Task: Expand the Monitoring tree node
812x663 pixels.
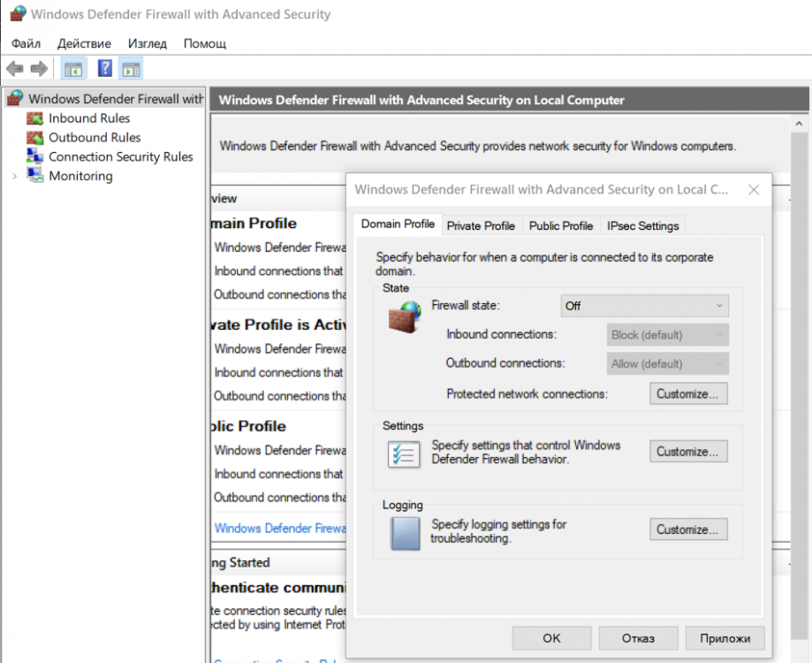Action: point(14,176)
